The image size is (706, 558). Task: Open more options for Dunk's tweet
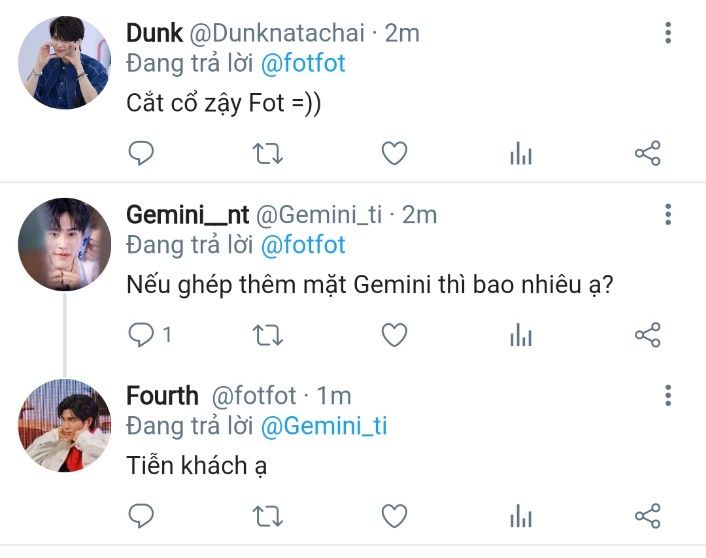click(668, 32)
